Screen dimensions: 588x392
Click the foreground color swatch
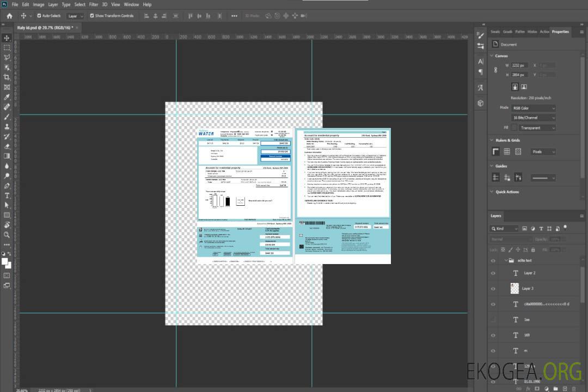tap(5, 261)
